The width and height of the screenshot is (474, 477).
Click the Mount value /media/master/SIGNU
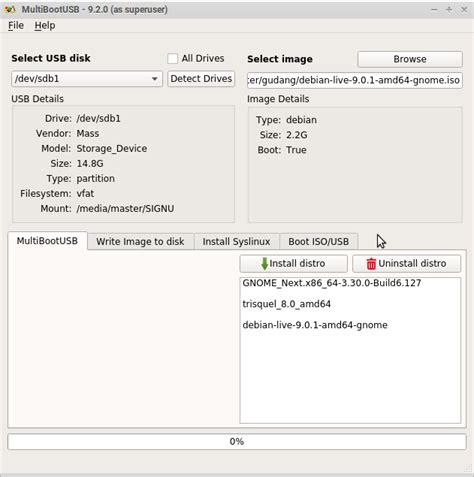tap(125, 209)
